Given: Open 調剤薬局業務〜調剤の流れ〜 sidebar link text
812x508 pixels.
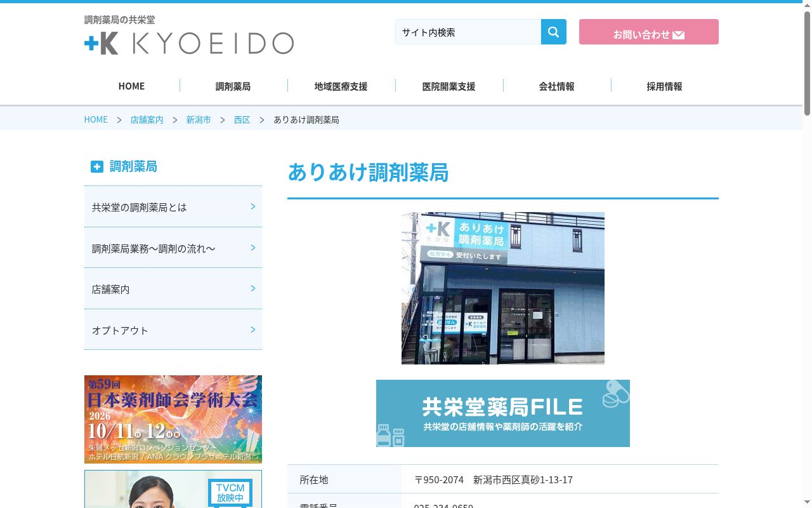Looking at the screenshot, I should tap(154, 248).
